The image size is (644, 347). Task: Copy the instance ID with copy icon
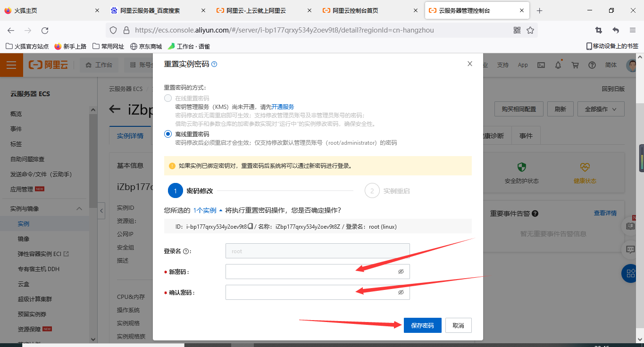pos(251,226)
